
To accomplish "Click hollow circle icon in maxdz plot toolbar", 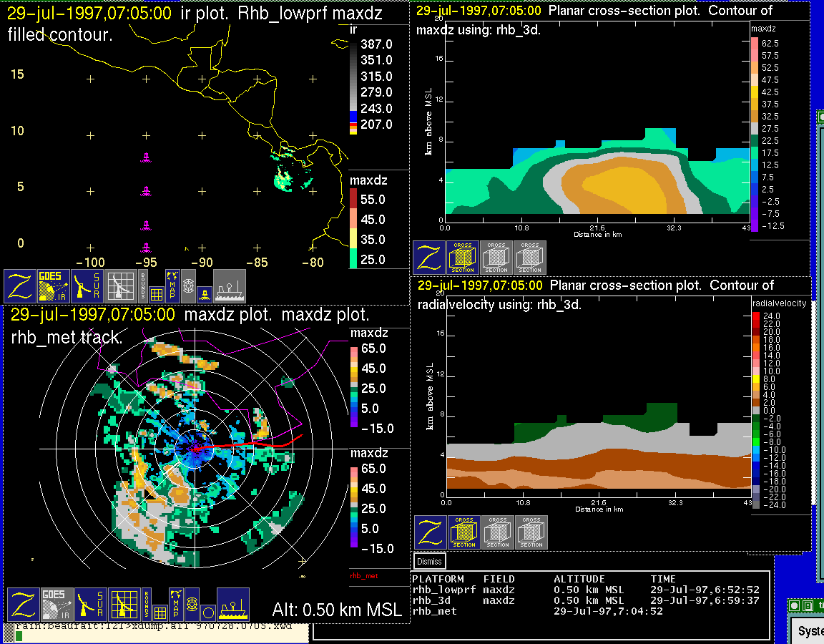I will tap(207, 612).
